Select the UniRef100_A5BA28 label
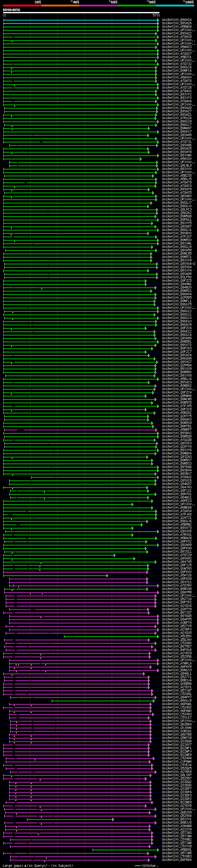 [x=177, y=538]
